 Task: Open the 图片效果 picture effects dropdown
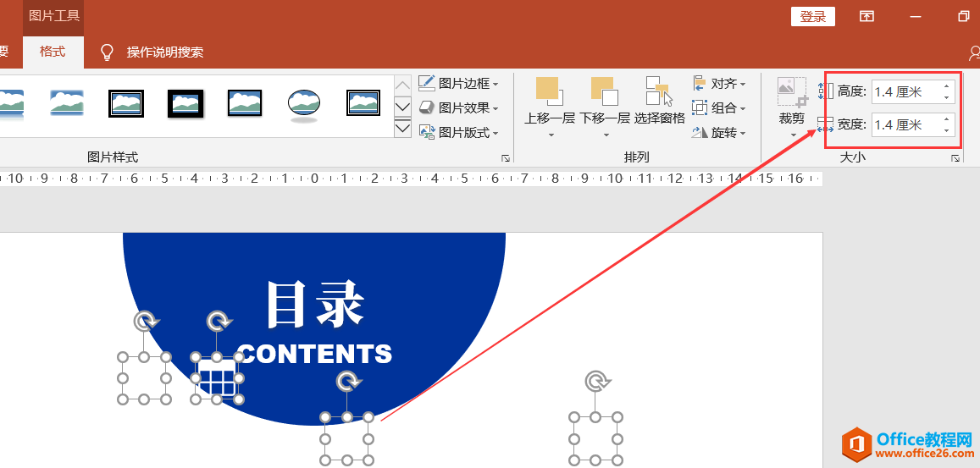459,107
